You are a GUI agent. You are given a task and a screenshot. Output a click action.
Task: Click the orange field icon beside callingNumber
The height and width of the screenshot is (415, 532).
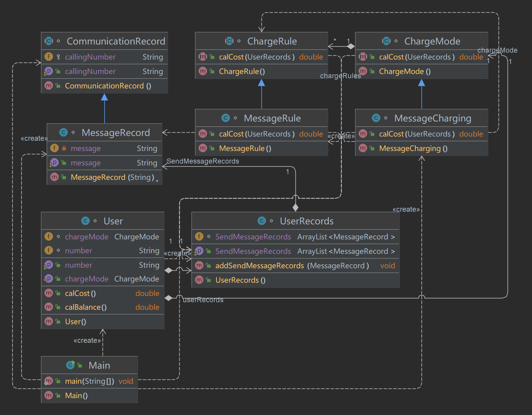point(49,57)
